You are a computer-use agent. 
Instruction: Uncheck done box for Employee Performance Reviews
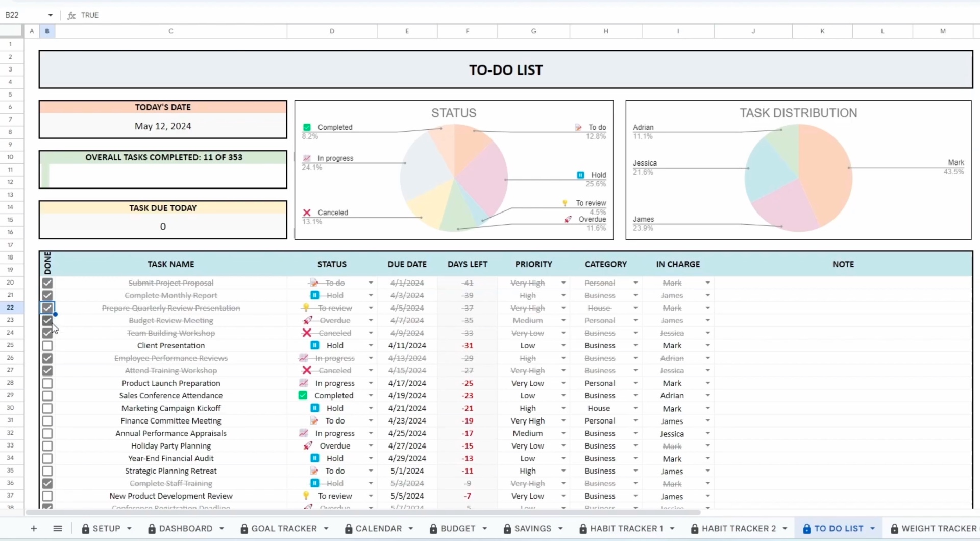[47, 358]
